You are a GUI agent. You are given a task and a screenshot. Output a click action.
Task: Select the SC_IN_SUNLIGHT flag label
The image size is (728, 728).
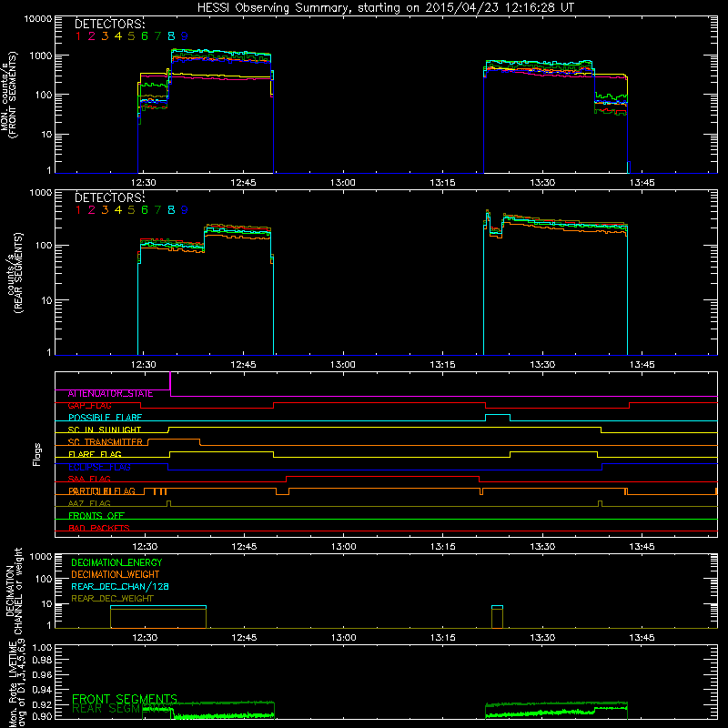105,430
